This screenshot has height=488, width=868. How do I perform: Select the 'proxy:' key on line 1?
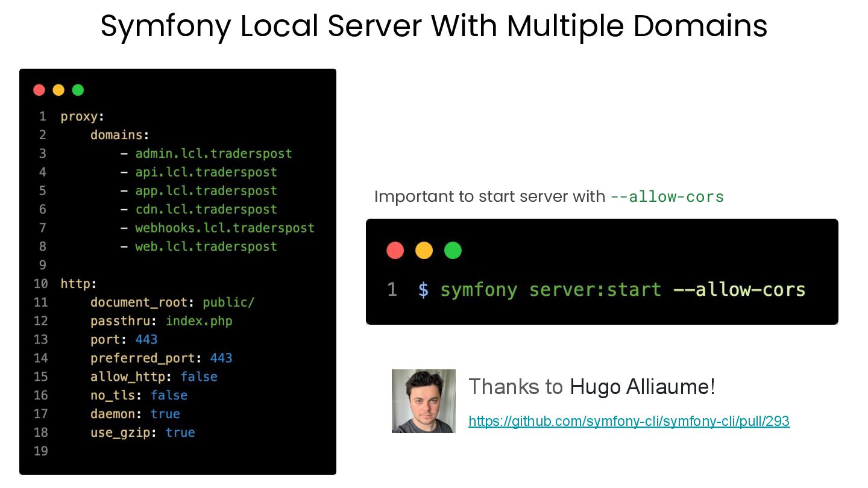[83, 117]
